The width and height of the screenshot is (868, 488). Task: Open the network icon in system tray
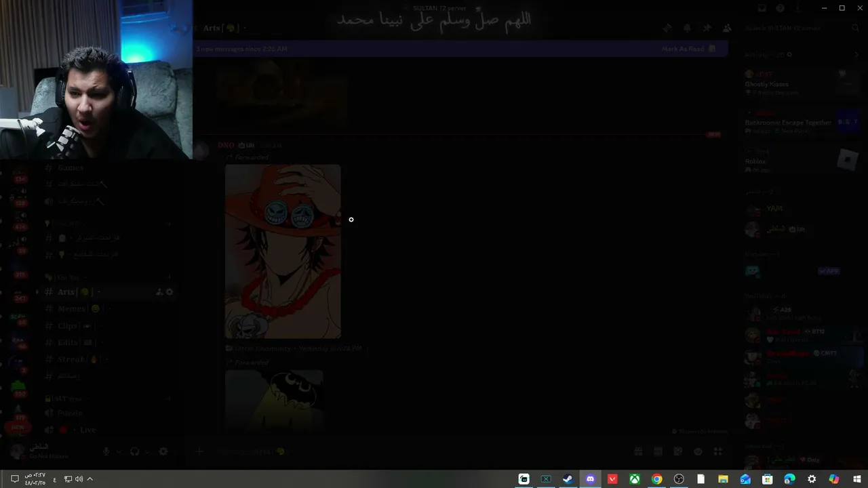coord(68,479)
